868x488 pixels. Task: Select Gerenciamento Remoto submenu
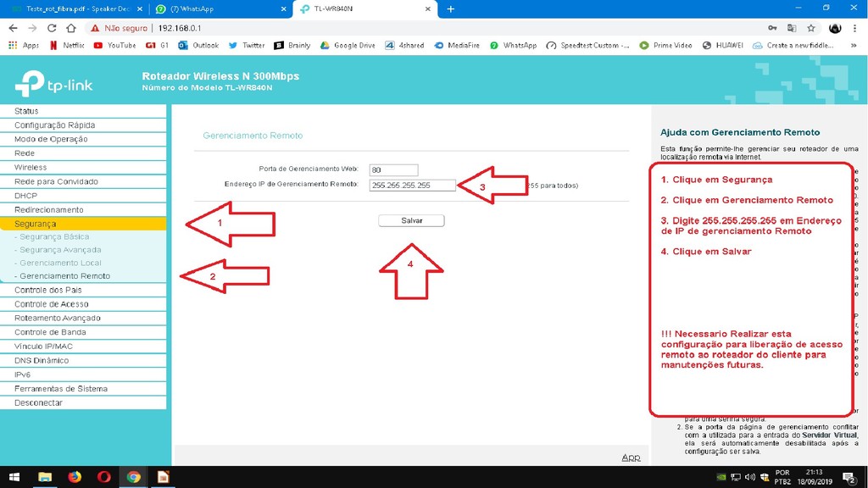click(x=62, y=276)
